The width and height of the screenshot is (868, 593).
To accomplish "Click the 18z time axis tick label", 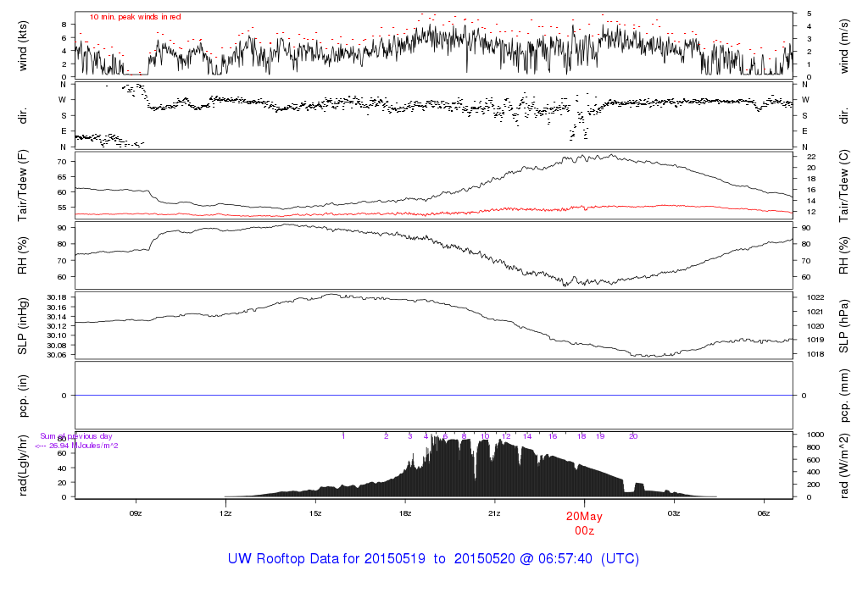I will (404, 513).
